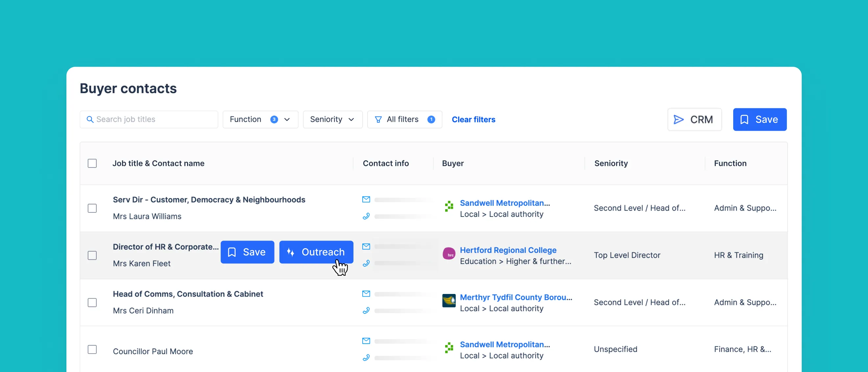Screen dimensions: 868x372
Task: Select the checkbox for Mrs Karen Fleet
Action: (92, 255)
